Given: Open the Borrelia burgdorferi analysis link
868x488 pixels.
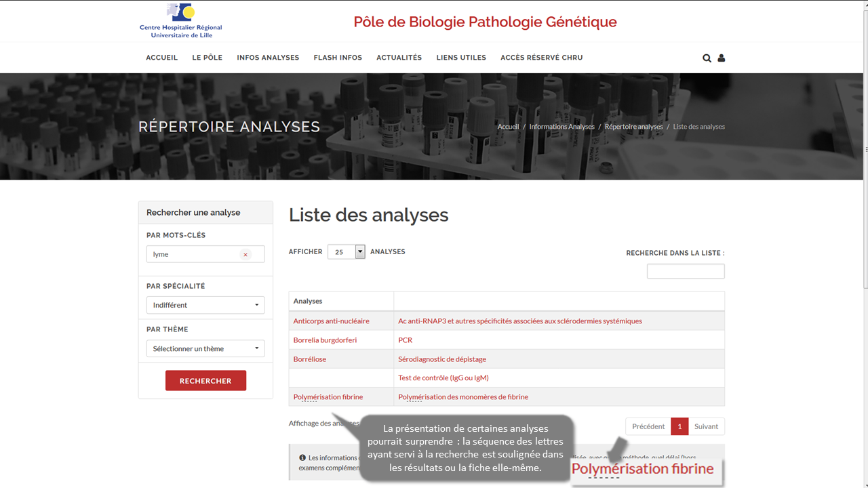Looking at the screenshot, I should coord(325,340).
